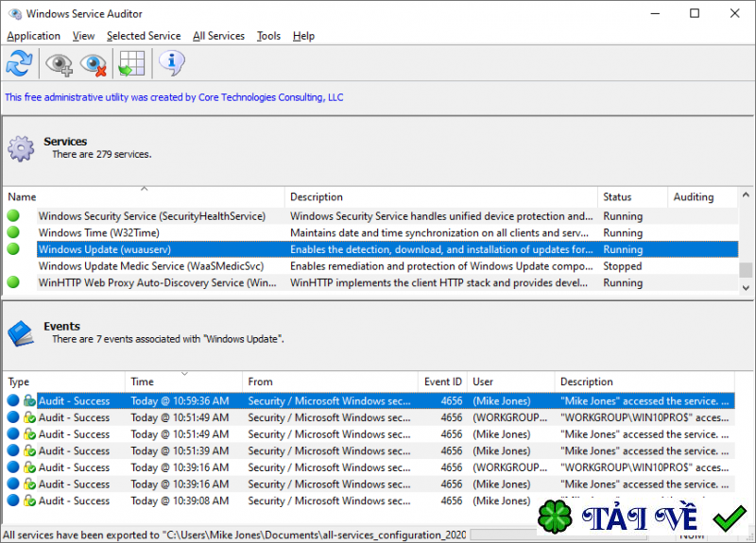756x543 pixels.
Task: Open the Tools menu
Action: point(268,36)
